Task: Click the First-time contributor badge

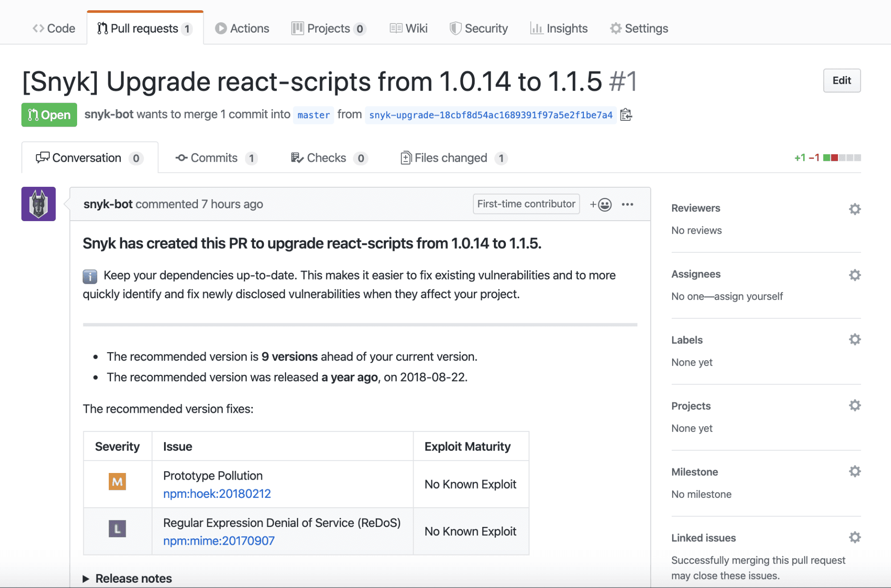Action: tap(526, 204)
